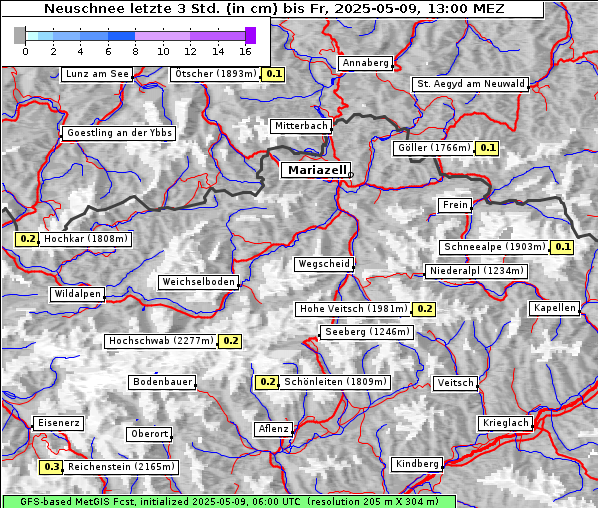The image size is (598, 508).
Task: Click the Wildalpen label
Action: (x=77, y=294)
